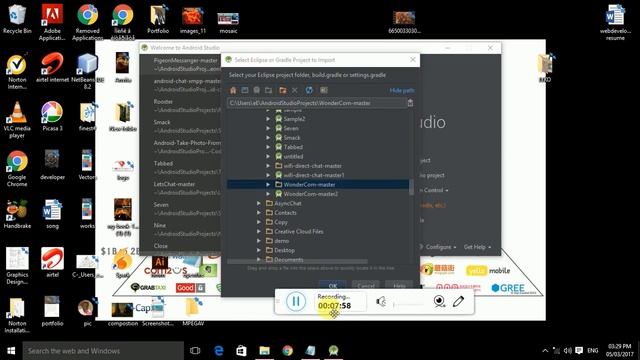Screen dimensions: 640x360
Task: Select wifi-direct-chat-master1 in the tree
Action: [x=313, y=175]
